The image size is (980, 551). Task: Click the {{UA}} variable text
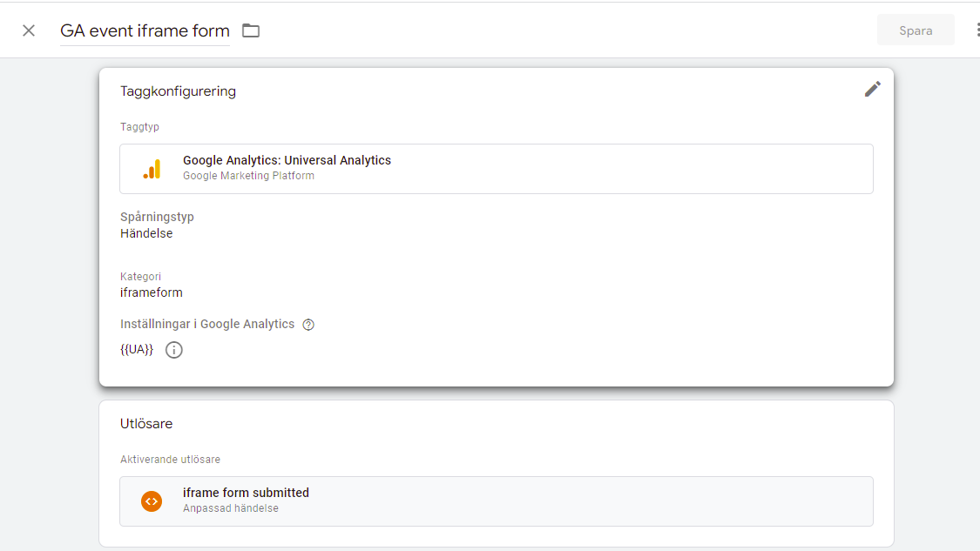point(137,350)
